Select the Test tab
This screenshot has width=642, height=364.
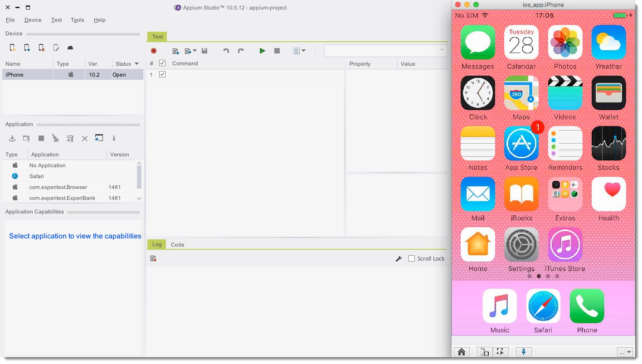click(x=157, y=37)
